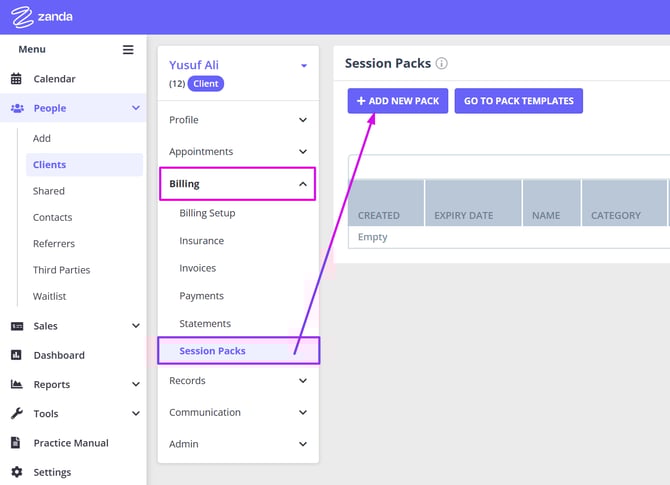Click the Session Packs info icon
This screenshot has height=485, width=670.
click(x=441, y=63)
